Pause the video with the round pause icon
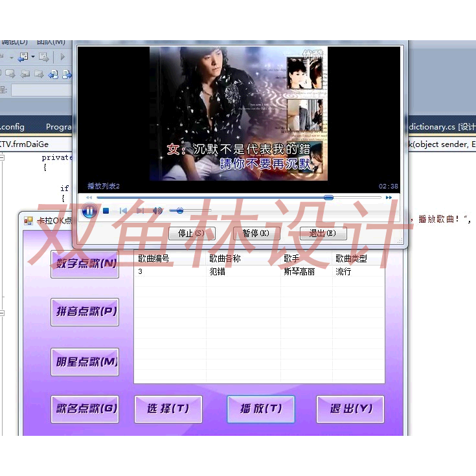This screenshot has height=476, width=476. 89,210
